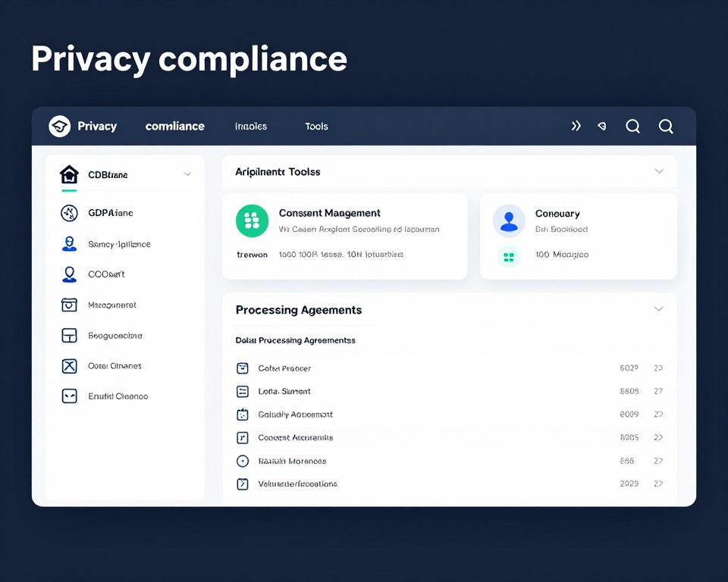Viewport: 728px width, 582px height.
Task: Click the icon beside Goludiy Aobeemant row
Action: 243,415
